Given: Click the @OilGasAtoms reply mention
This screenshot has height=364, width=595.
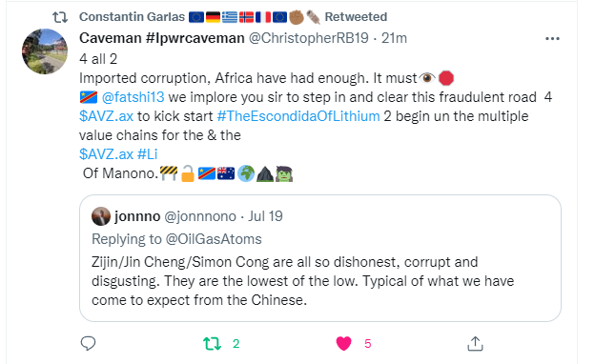Looking at the screenshot, I should [x=214, y=239].
